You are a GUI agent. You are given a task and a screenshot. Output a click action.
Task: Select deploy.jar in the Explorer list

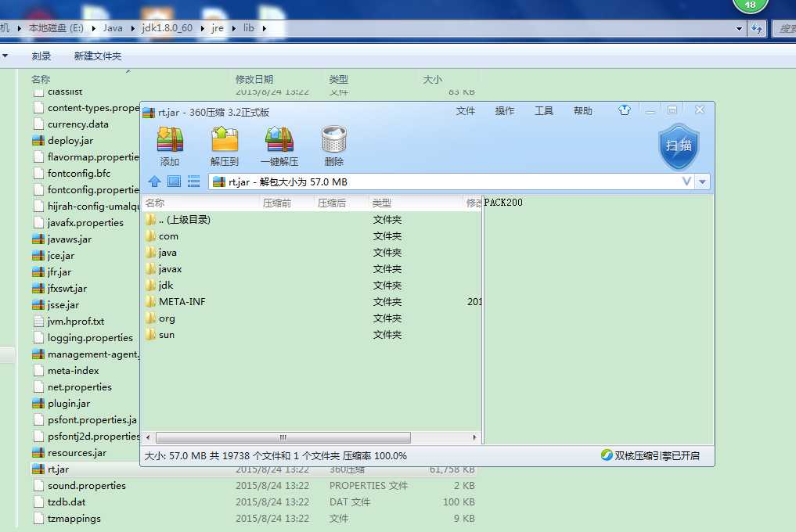[x=70, y=141]
